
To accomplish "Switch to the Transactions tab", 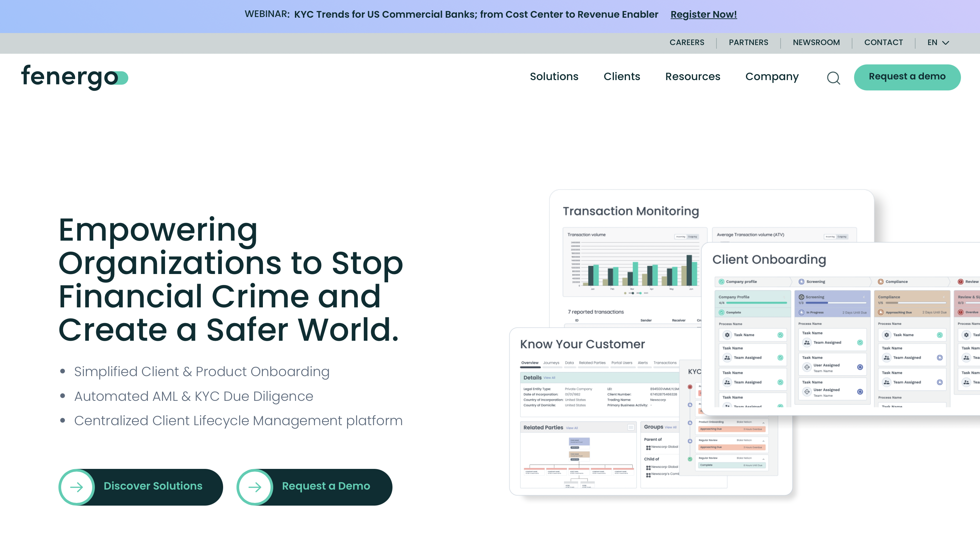I will (x=666, y=362).
